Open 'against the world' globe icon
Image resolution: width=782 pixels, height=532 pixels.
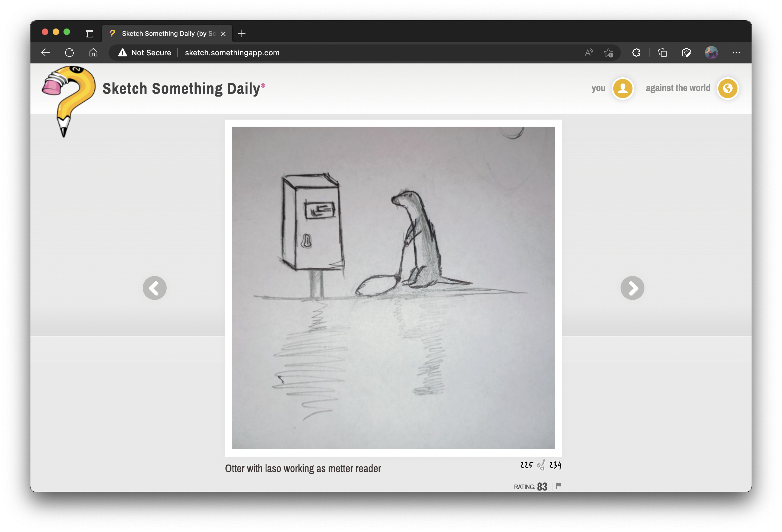(727, 88)
